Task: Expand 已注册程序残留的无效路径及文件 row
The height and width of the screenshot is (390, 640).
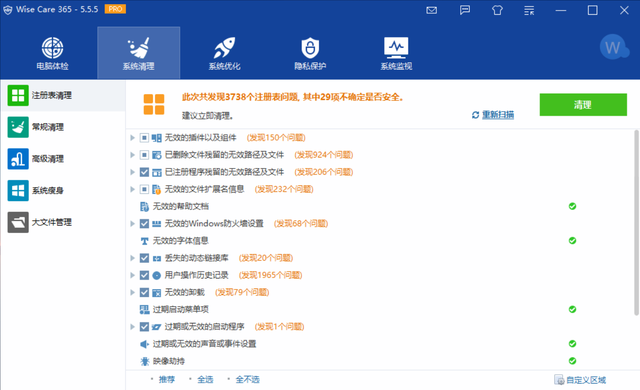Action: coord(132,172)
